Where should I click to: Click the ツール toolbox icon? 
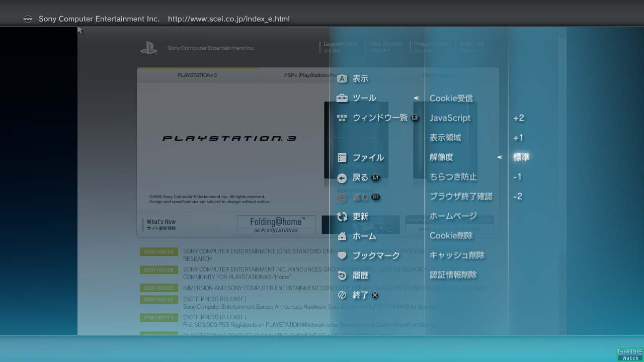342,99
